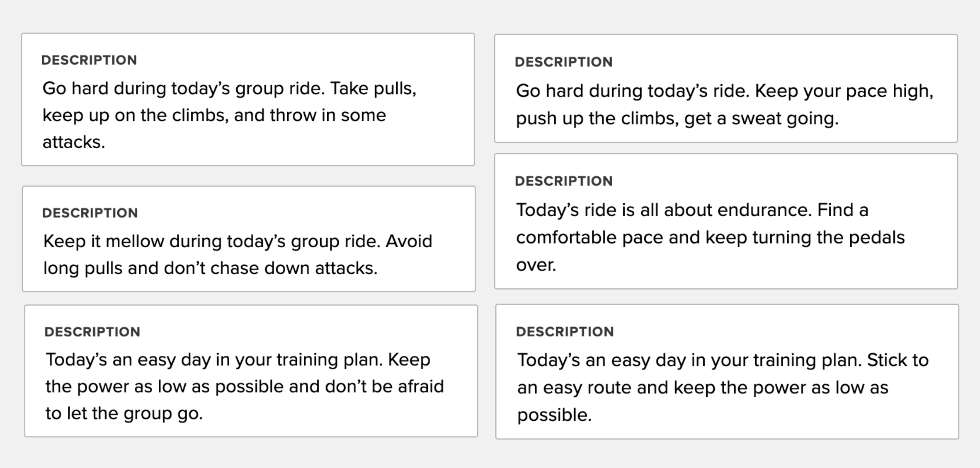The height and width of the screenshot is (468, 980).
Task: Click the line 'long pulls and don't chase down attacks.'
Action: 210,268
